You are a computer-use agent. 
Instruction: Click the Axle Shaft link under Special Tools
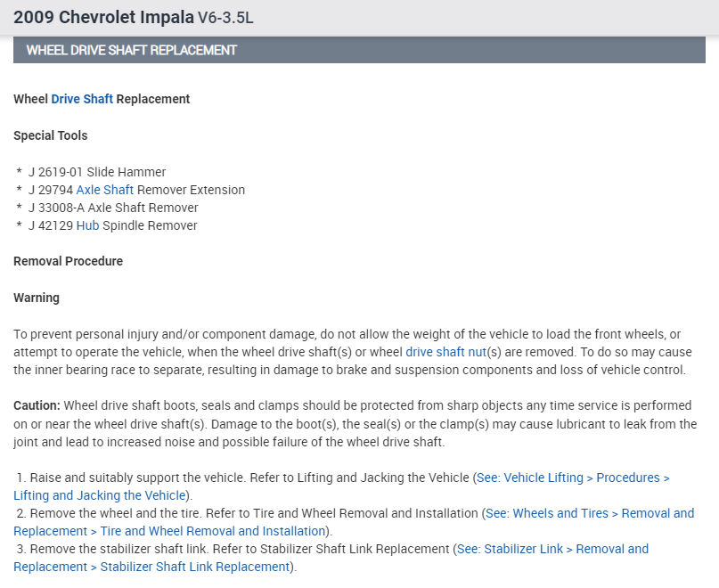coord(104,190)
